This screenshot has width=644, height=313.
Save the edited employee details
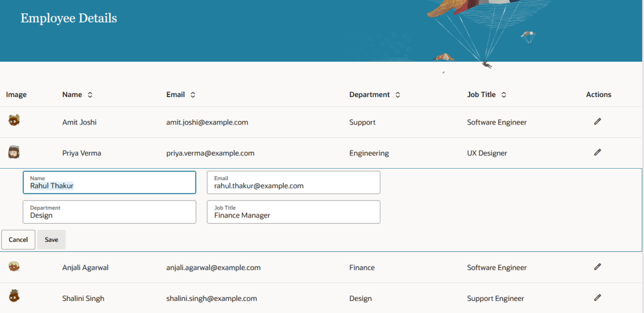[51, 240]
